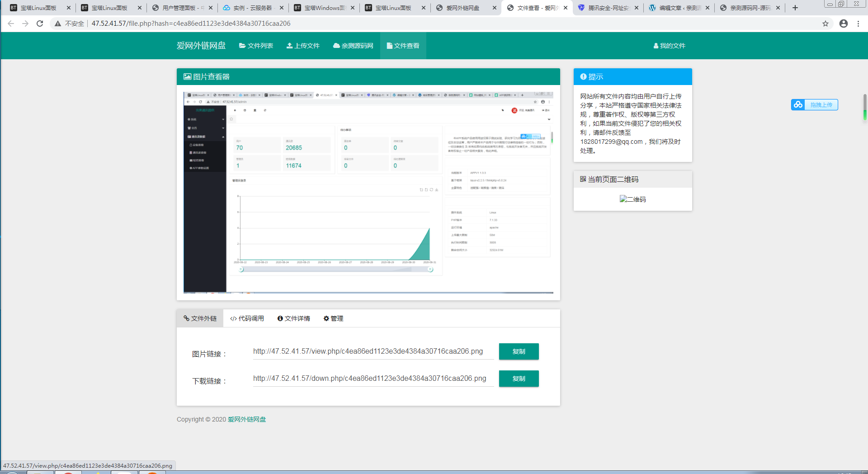This screenshot has width=868, height=474.
Task: Copy the 图片链接 with 复制 button
Action: coord(519,351)
